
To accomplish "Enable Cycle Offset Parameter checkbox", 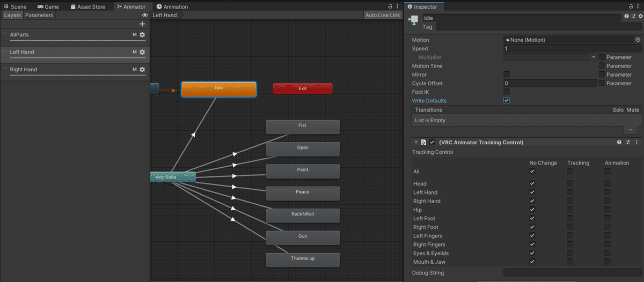I will pos(602,83).
